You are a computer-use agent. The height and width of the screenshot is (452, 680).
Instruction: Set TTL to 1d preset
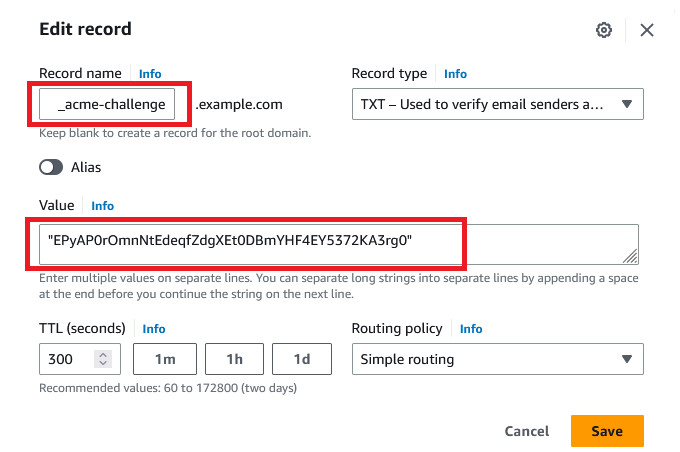click(302, 359)
